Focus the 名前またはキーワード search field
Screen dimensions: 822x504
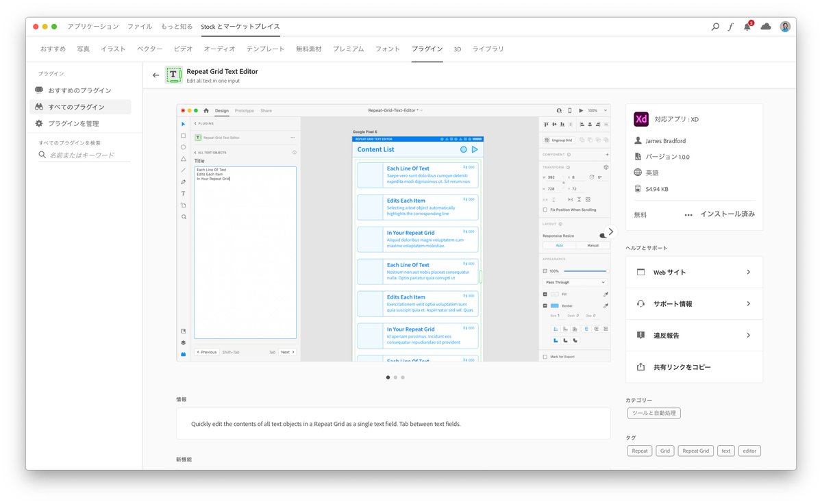pos(84,155)
